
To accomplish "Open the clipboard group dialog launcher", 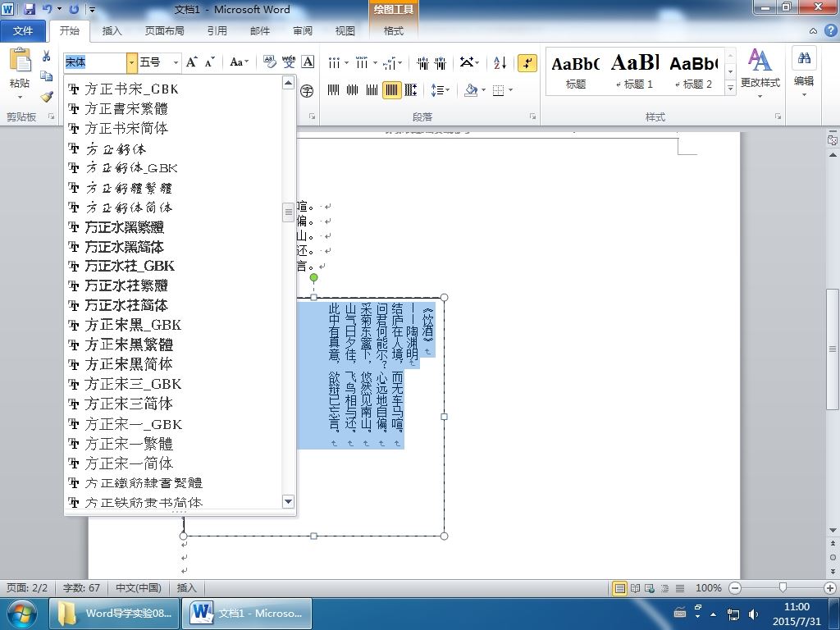I will [52, 116].
